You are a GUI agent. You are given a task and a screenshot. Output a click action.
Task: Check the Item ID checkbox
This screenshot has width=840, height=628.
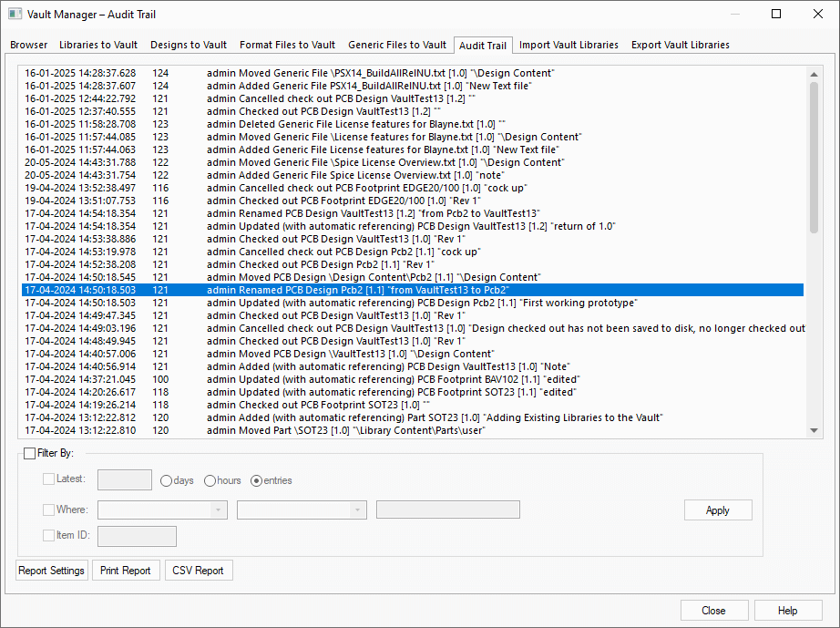(x=49, y=536)
